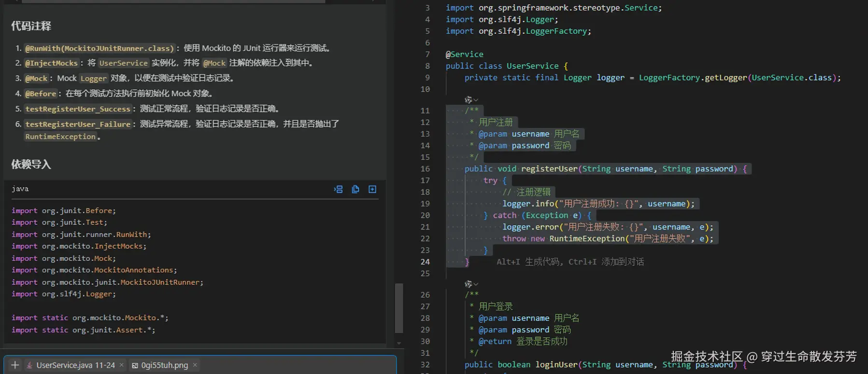The width and height of the screenshot is (868, 374).
Task: Click the '代码注释' heading in the chat
Action: (31, 26)
